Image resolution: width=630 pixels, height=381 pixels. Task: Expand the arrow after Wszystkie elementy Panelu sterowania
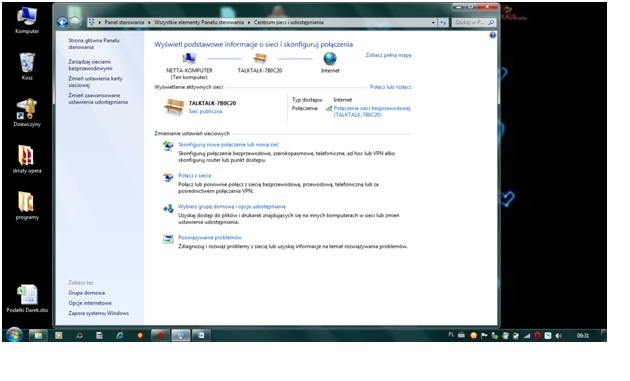click(249, 23)
